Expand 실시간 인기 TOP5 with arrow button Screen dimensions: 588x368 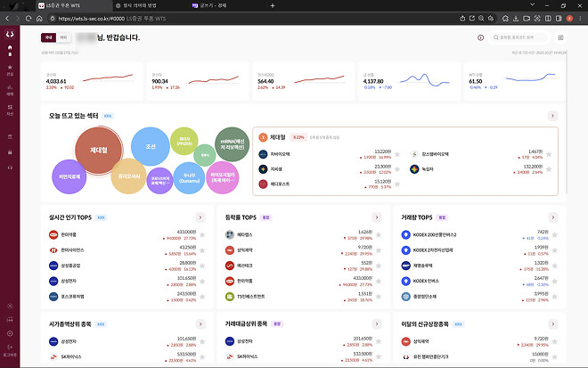tap(200, 217)
